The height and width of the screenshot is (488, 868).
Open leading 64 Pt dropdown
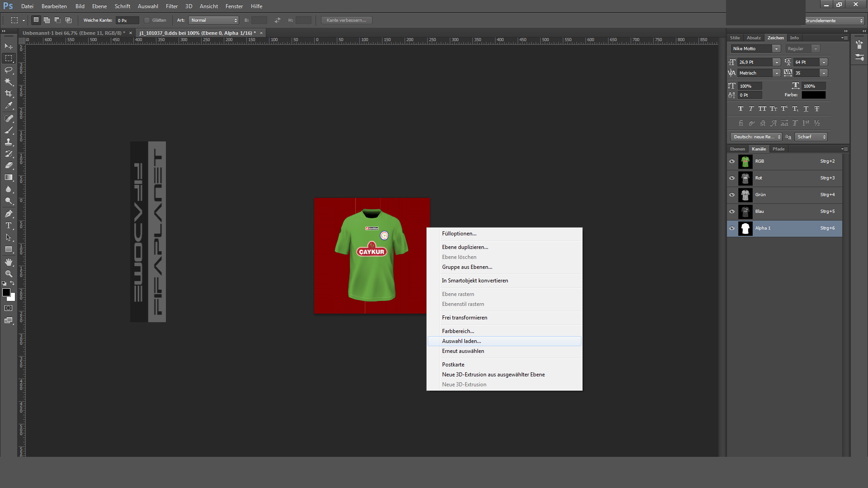tap(824, 62)
